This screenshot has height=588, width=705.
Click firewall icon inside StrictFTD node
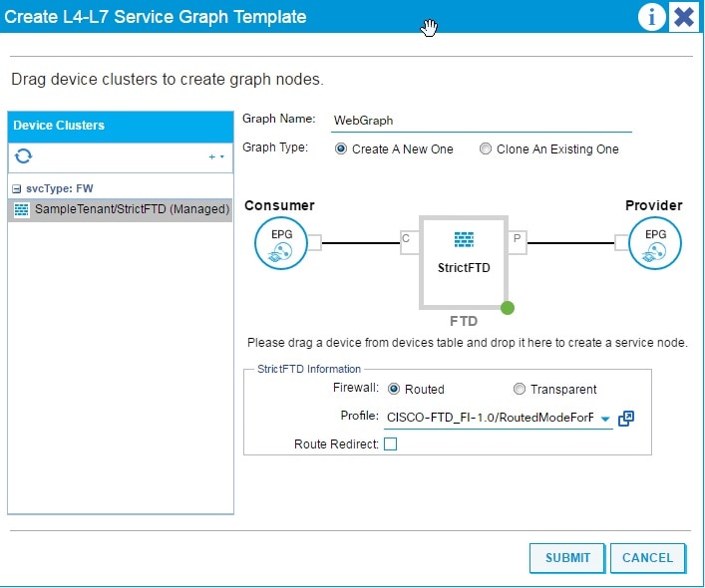click(464, 239)
